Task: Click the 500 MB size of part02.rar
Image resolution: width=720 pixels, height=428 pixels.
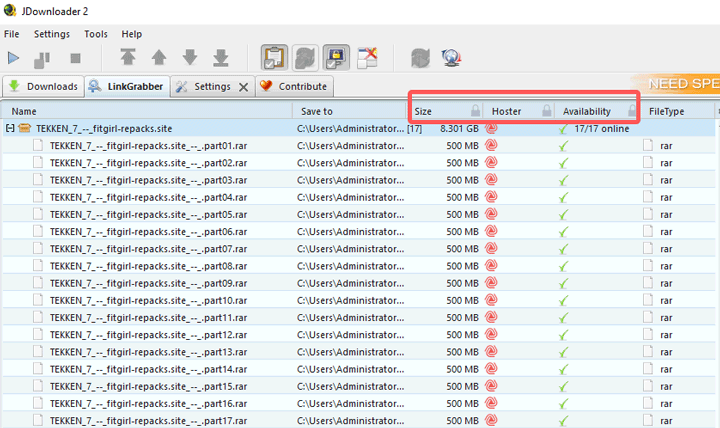Action: click(x=462, y=163)
